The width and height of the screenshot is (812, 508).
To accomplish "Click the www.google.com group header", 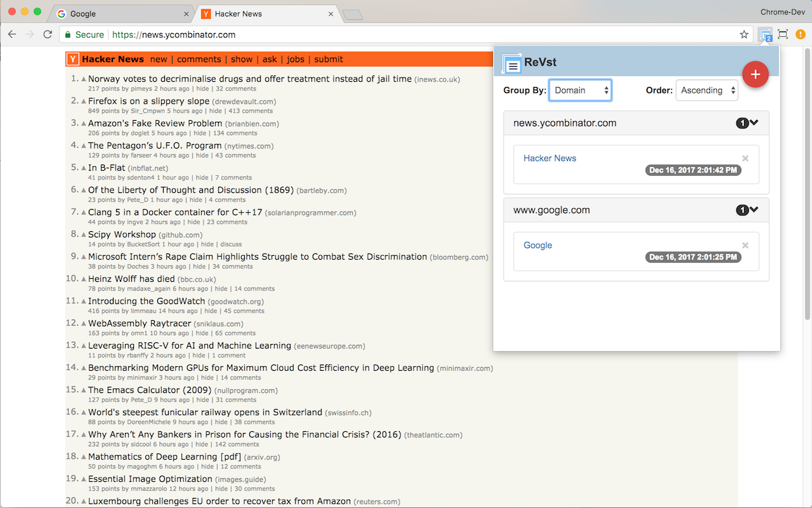I will tap(636, 210).
